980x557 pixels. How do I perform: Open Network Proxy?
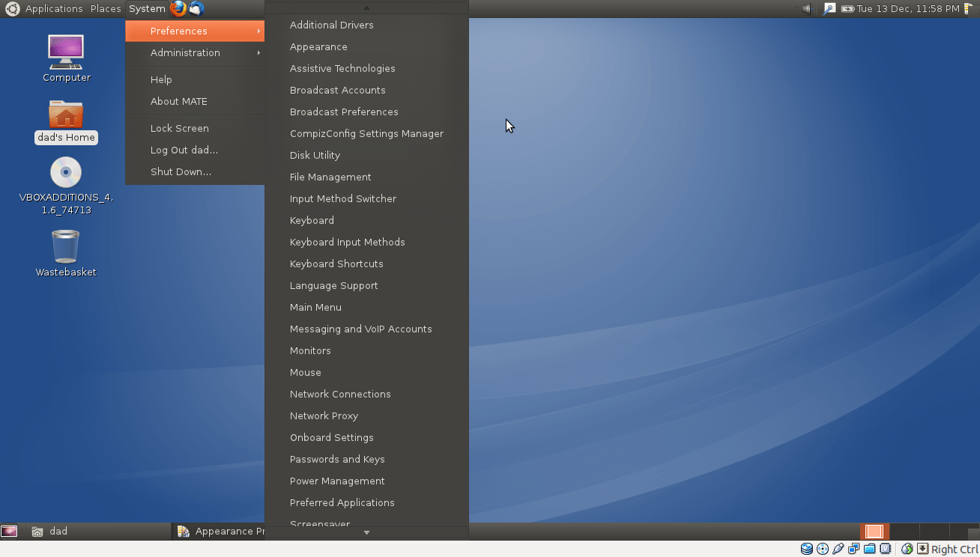(x=366, y=416)
